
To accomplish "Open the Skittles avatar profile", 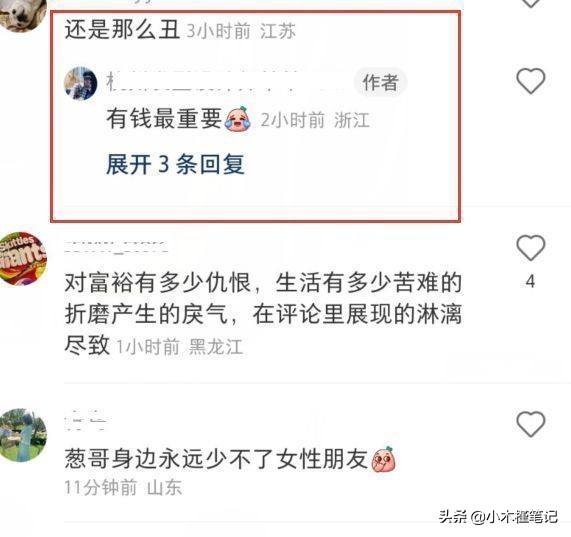I will pos(23,258).
